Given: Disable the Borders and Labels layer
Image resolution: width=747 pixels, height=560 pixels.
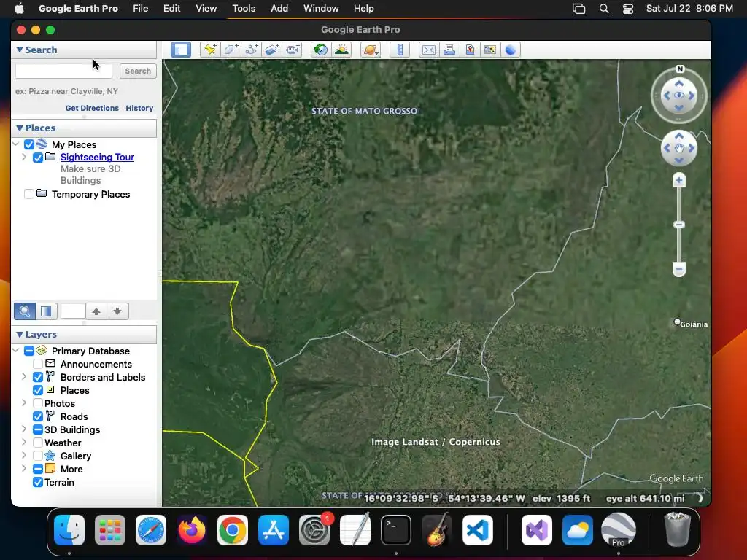Looking at the screenshot, I should tap(38, 377).
